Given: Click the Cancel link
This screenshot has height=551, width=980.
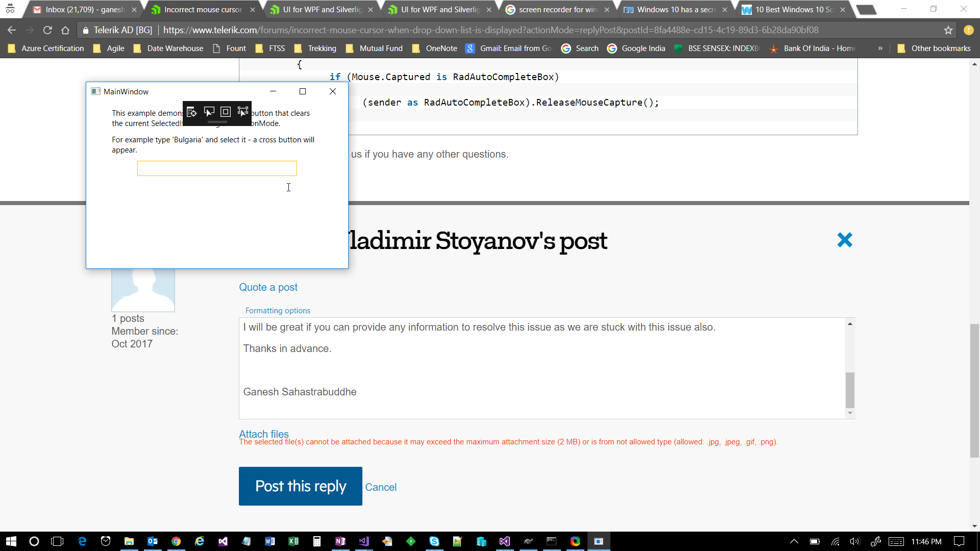Looking at the screenshot, I should coord(380,487).
